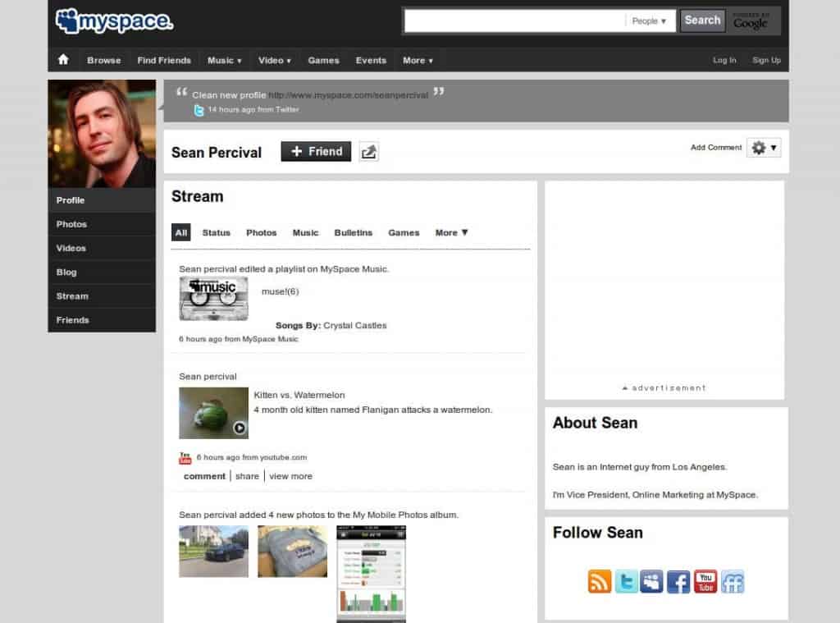Click the YouTube icon under Follow Sean

[705, 582]
